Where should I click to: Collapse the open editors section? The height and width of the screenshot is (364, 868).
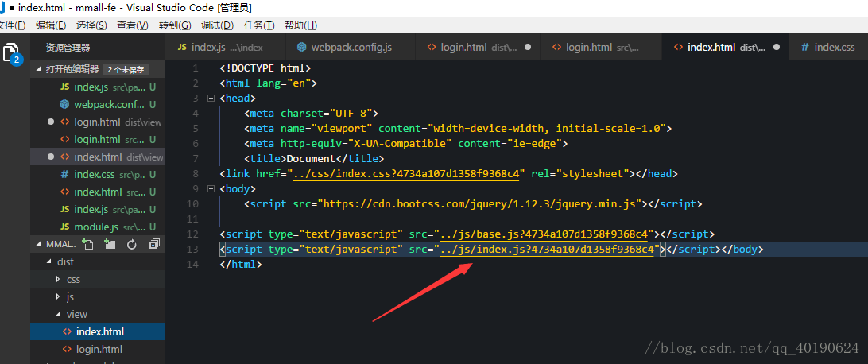click(39, 69)
